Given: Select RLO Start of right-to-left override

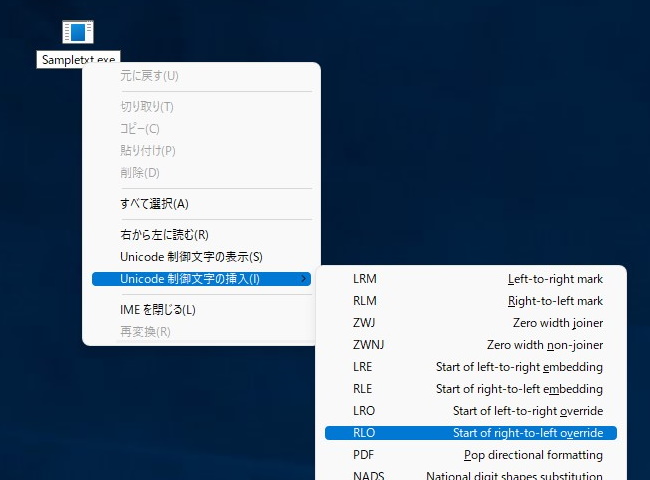Looking at the screenshot, I should [x=471, y=433].
